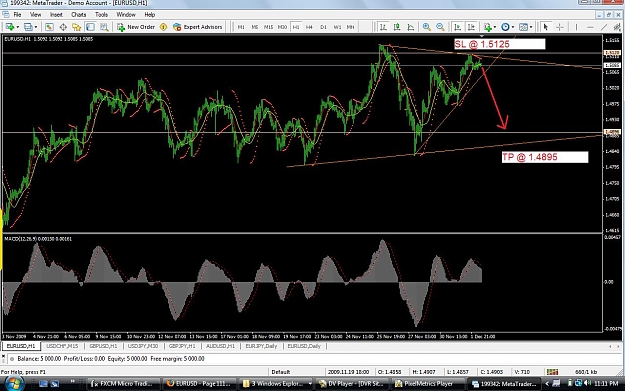Open the View menu
This screenshot has height=391, width=625.
[35, 15]
